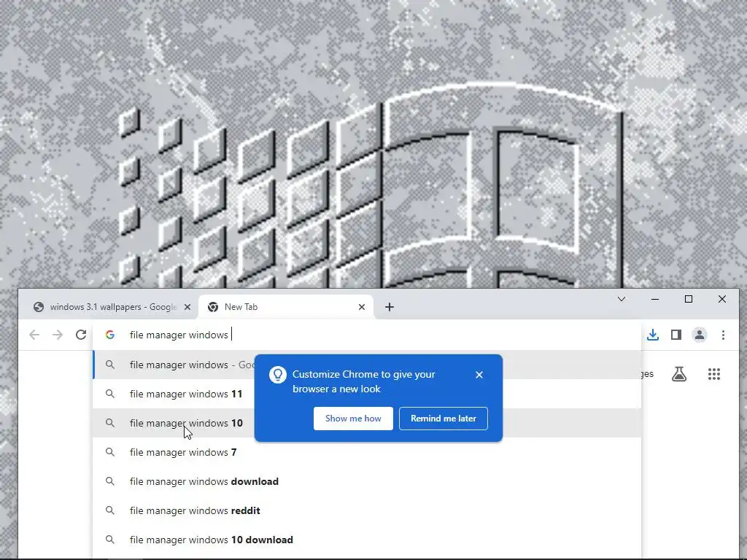Maximize the Chrome window
This screenshot has width=747, height=560.
(689, 299)
